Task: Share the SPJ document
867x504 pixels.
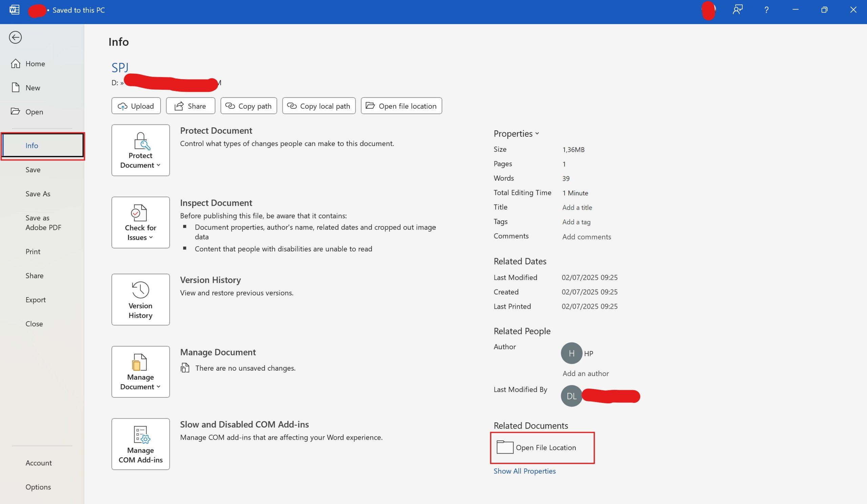Action: coord(190,106)
